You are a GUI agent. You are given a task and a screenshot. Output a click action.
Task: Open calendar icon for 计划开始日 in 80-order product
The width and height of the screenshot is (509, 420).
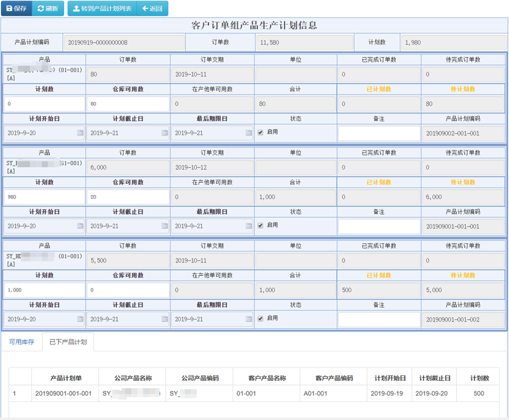(x=80, y=133)
